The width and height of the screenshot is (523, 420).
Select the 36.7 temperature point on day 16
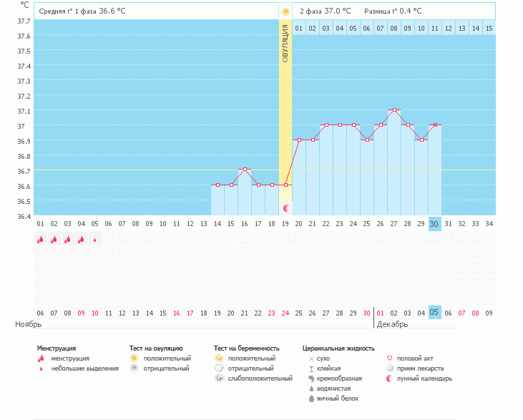(x=245, y=170)
